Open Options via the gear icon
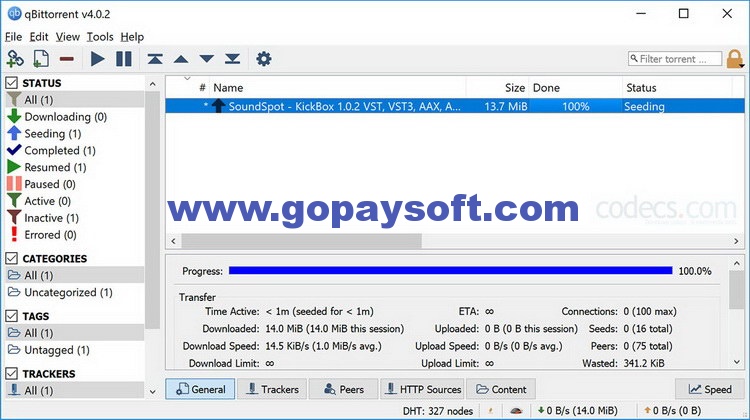This screenshot has height=420, width=750. pyautogui.click(x=264, y=59)
